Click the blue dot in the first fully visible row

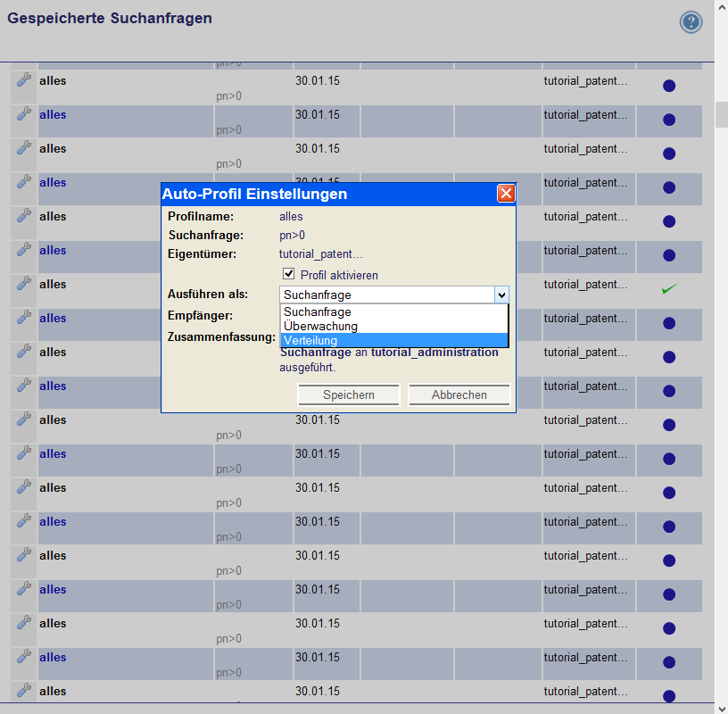tap(669, 86)
